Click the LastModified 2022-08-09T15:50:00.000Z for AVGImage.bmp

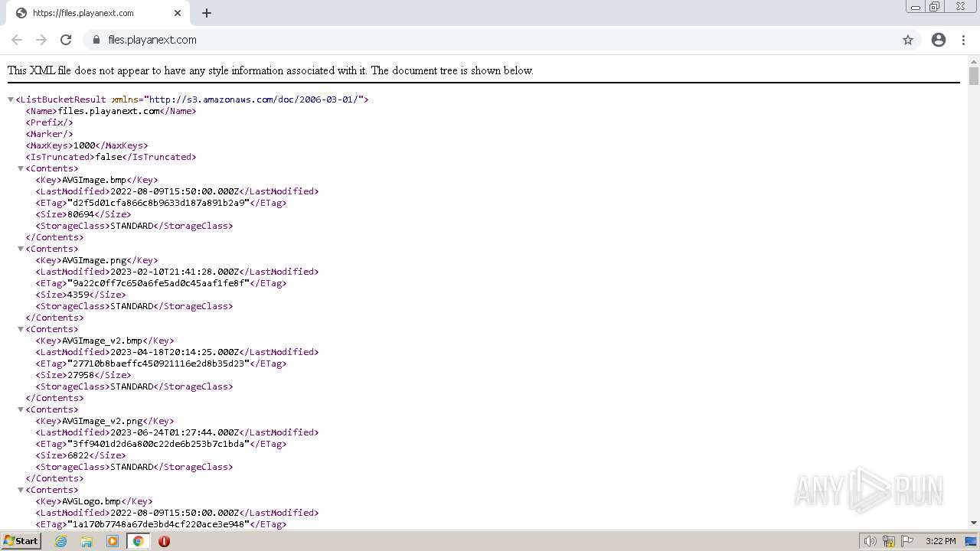[x=175, y=191]
